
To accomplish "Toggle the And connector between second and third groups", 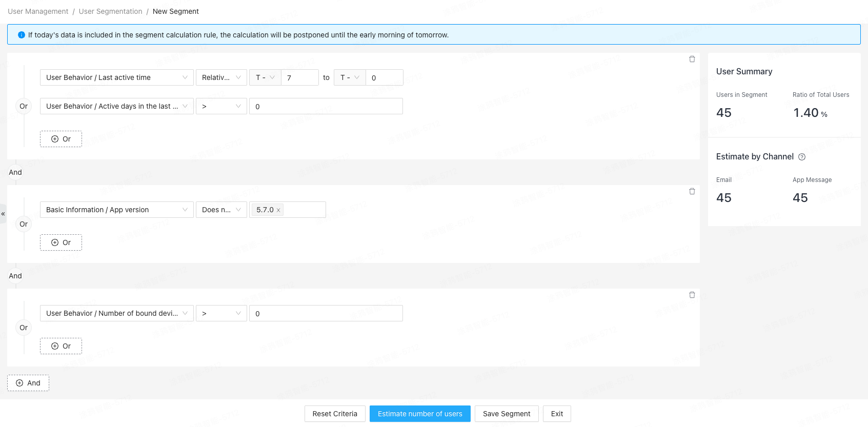I will tap(15, 276).
